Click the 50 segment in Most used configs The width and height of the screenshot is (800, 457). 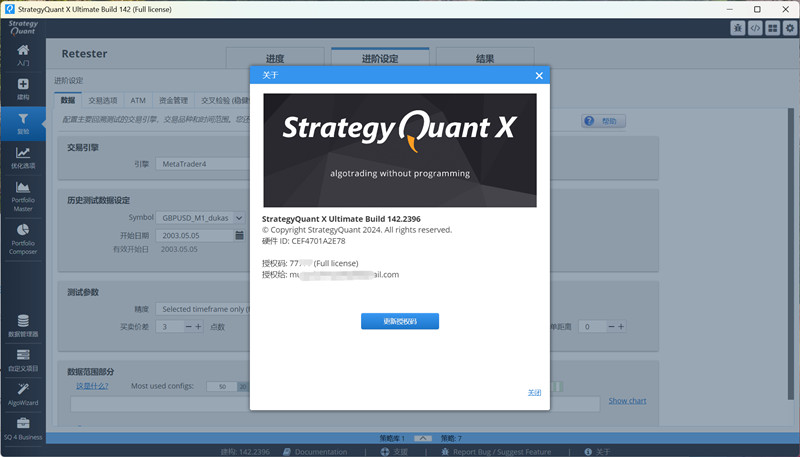coord(222,387)
